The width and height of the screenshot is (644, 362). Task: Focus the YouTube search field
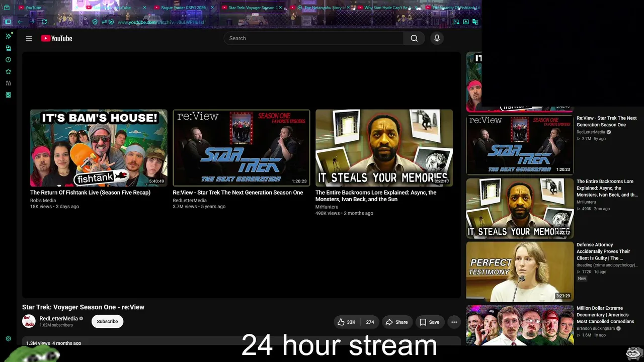[x=313, y=38]
